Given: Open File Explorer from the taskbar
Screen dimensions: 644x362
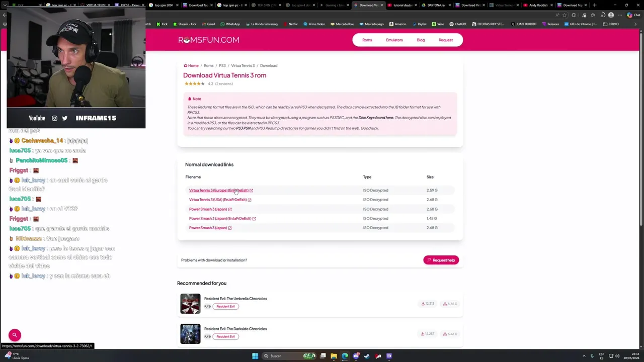Looking at the screenshot, I should click(x=334, y=356).
